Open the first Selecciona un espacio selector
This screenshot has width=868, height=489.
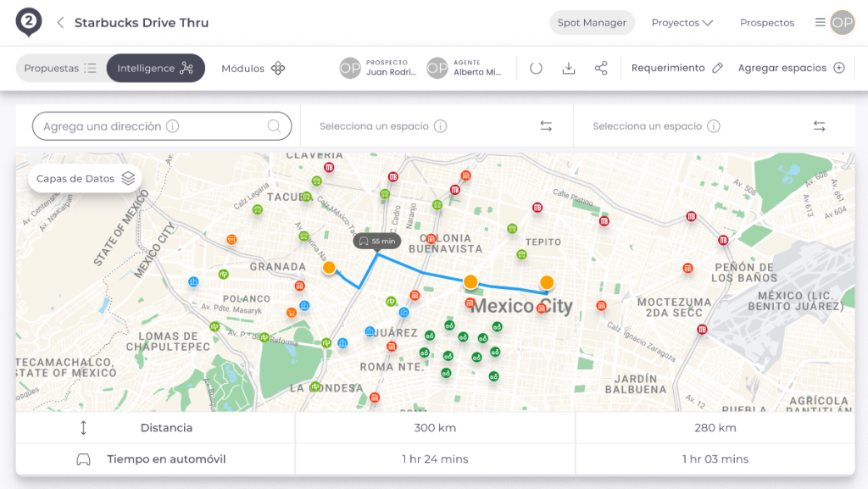[437, 126]
